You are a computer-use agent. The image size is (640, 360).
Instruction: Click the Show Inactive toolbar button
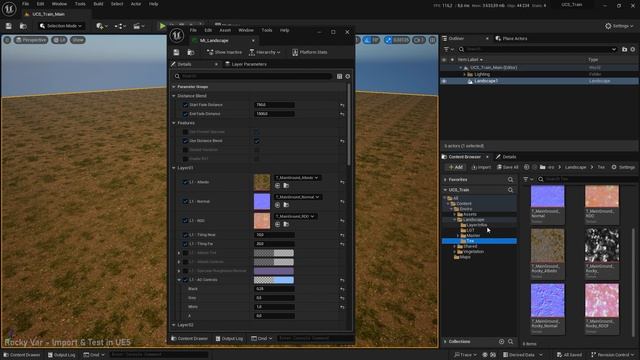click(x=224, y=52)
